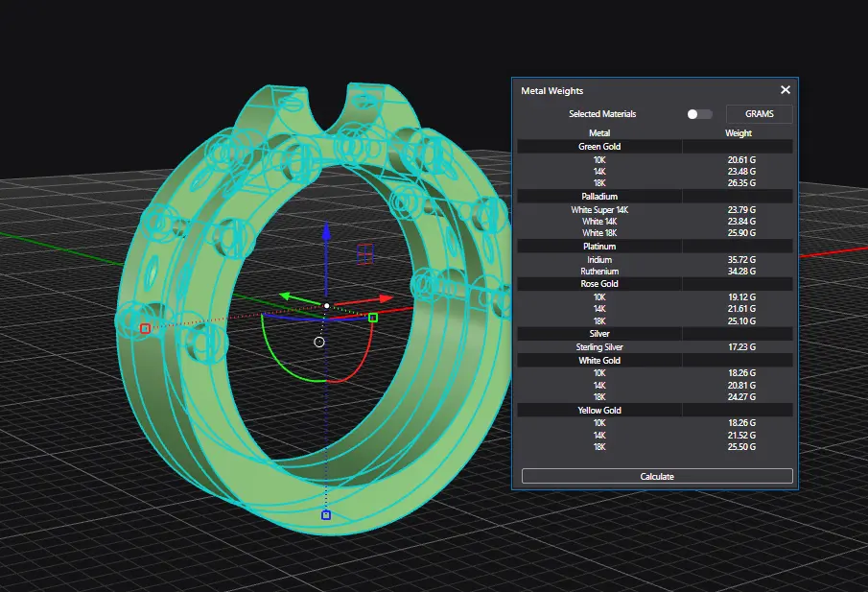The width and height of the screenshot is (868, 592).
Task: Click the blue Z-axis gumball arrow
Action: coord(326,233)
